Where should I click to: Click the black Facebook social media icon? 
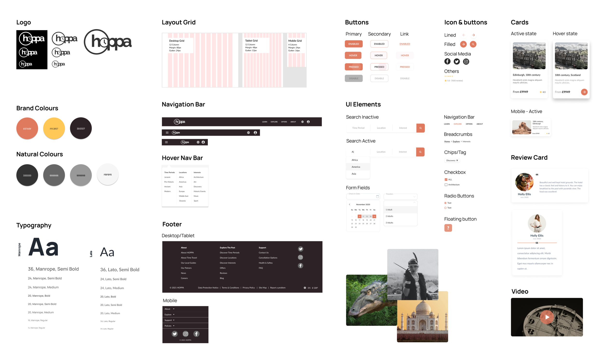point(447,62)
